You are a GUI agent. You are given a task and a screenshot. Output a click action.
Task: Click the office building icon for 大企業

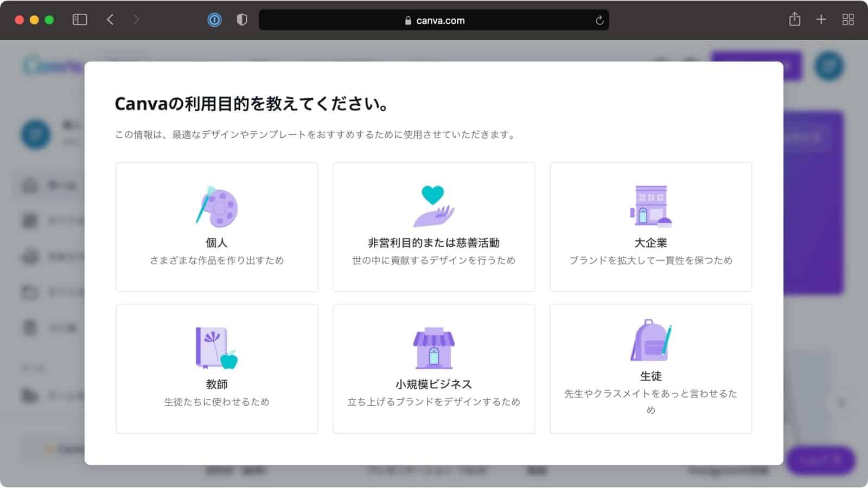point(651,207)
